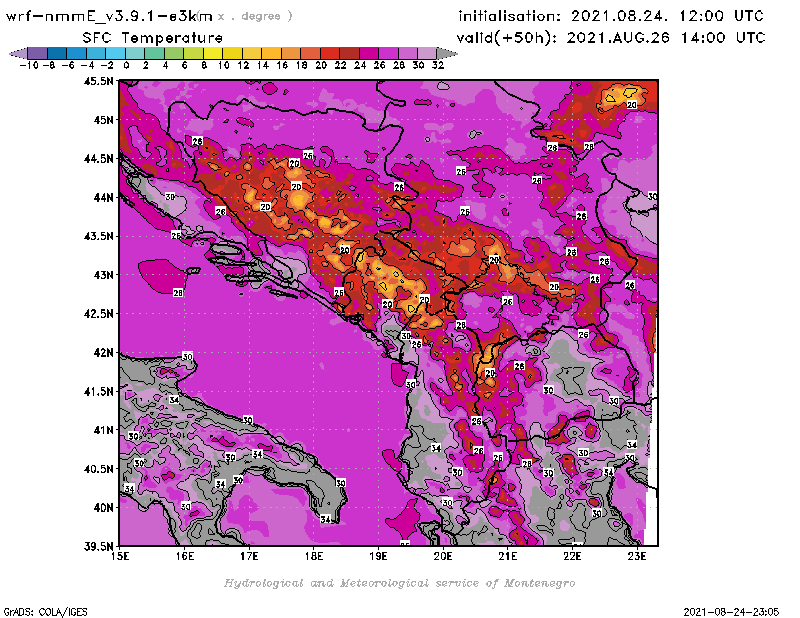
Task: Click the purple legend swatch between -10 and -8
Action: point(38,54)
